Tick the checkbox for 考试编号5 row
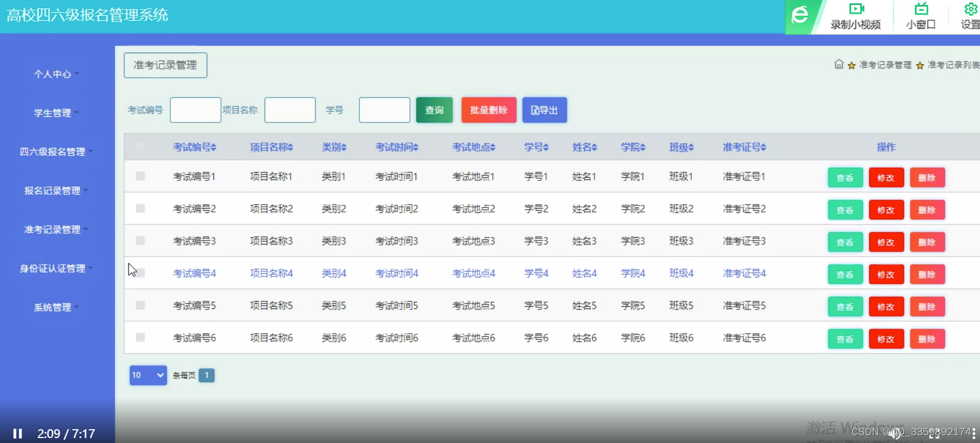The height and width of the screenshot is (443, 980). (141, 305)
